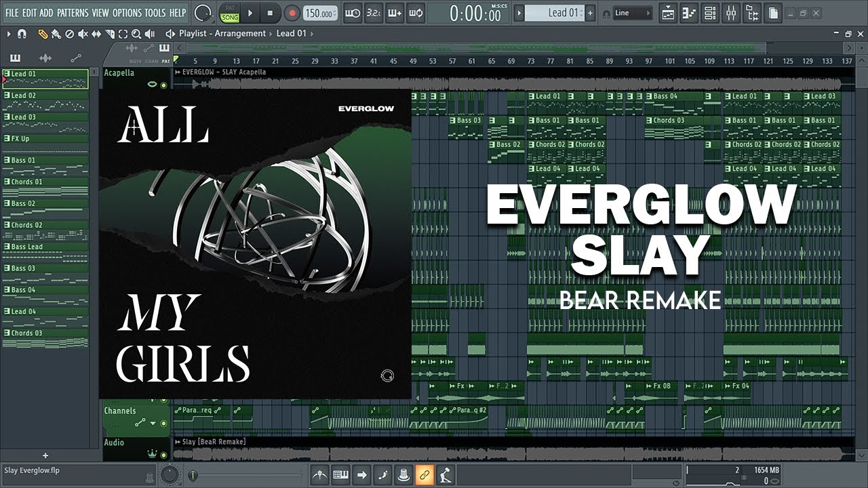Open the TOOLS menu
Screen dimensions: 868x488
[x=155, y=13]
